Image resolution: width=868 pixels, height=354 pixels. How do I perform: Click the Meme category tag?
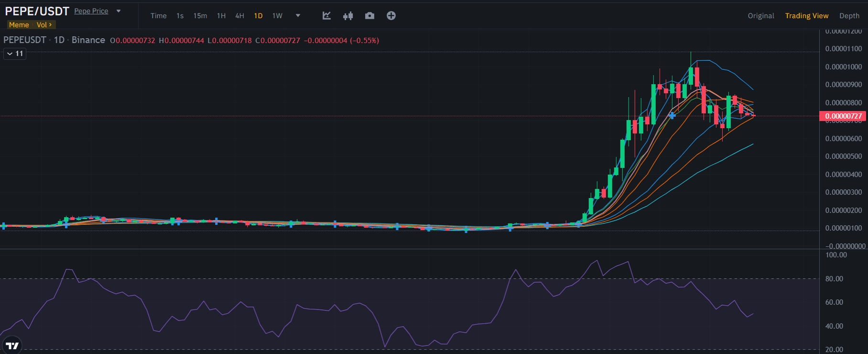(x=19, y=25)
